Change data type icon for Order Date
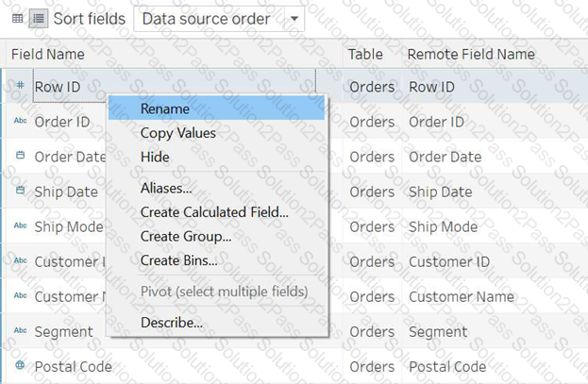The height and width of the screenshot is (384, 588). (20, 157)
